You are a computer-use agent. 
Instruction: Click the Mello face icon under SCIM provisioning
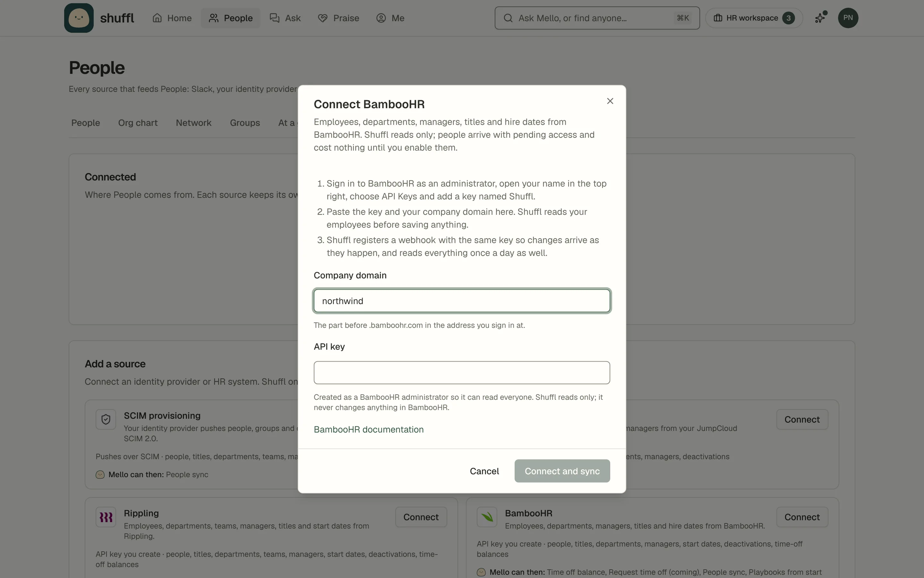click(x=100, y=474)
